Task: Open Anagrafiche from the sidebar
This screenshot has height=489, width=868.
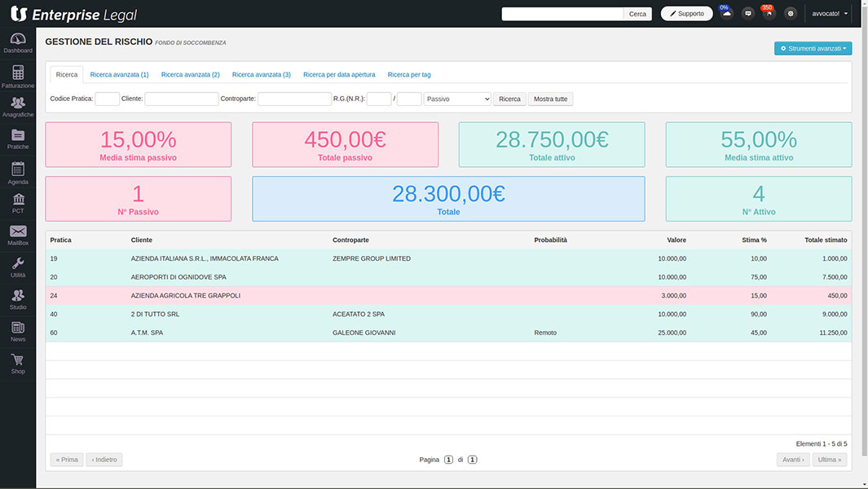Action: point(18,107)
